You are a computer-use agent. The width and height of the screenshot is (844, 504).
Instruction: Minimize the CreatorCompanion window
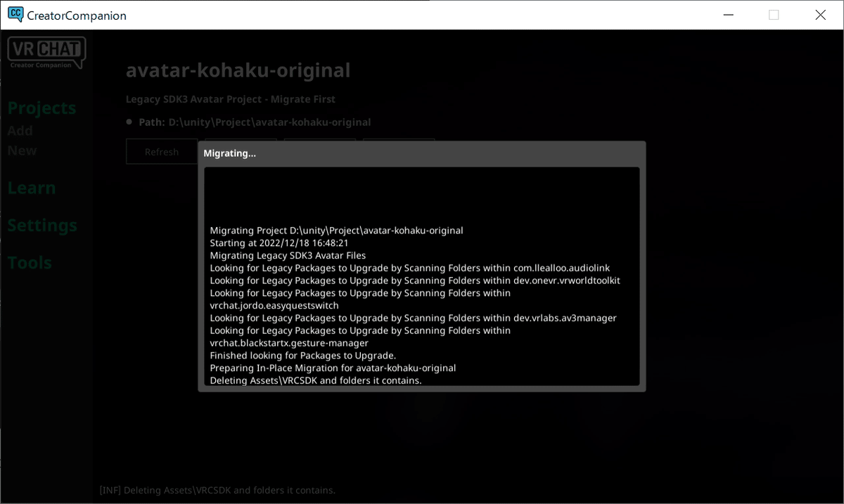click(729, 15)
